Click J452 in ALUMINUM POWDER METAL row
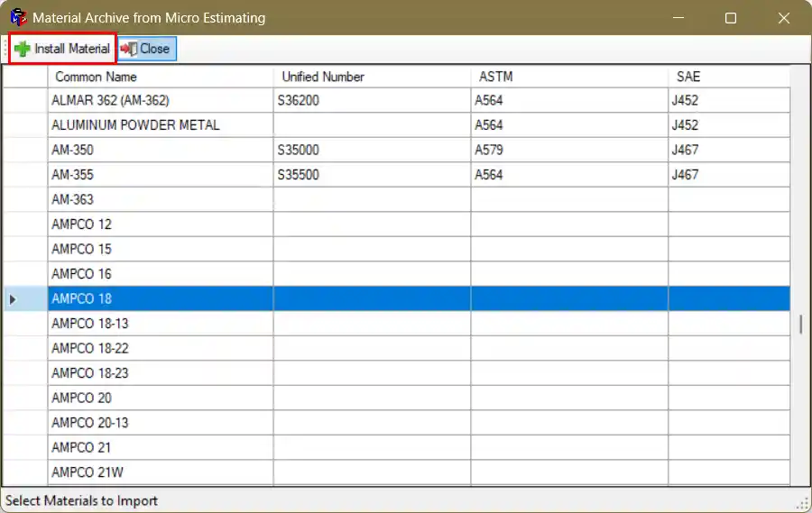Screen dimensions: 812x513 tap(729, 125)
